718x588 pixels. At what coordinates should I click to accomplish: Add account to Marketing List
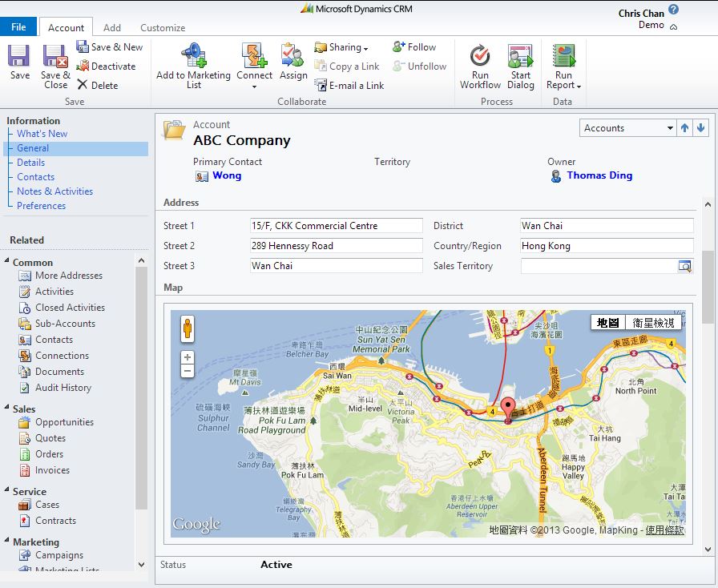(193, 66)
